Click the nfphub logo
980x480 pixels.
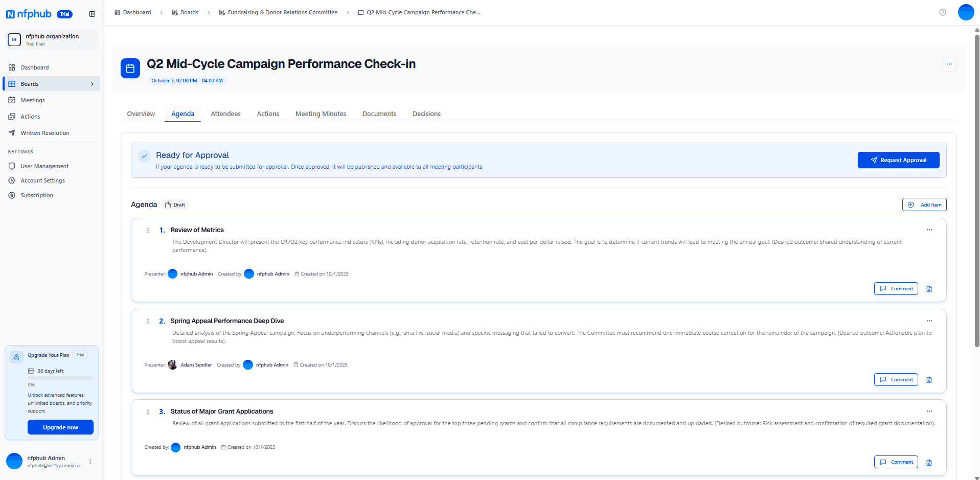29,14
